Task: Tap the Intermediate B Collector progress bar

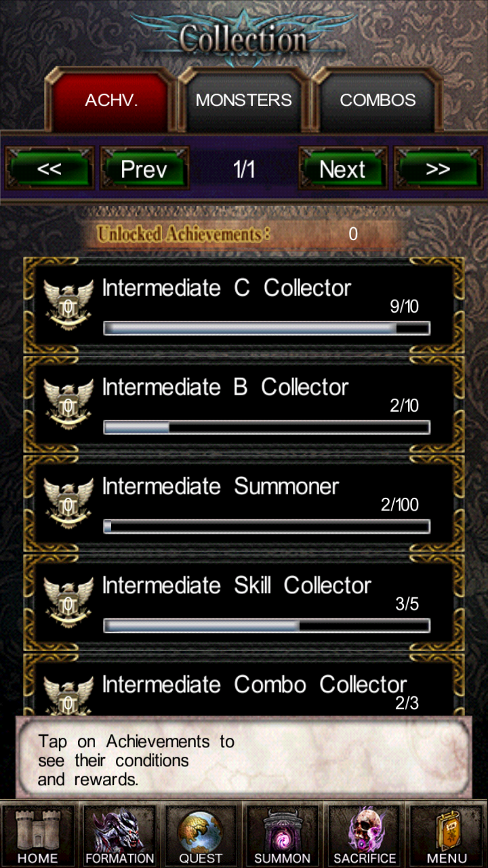Action: coord(266,427)
